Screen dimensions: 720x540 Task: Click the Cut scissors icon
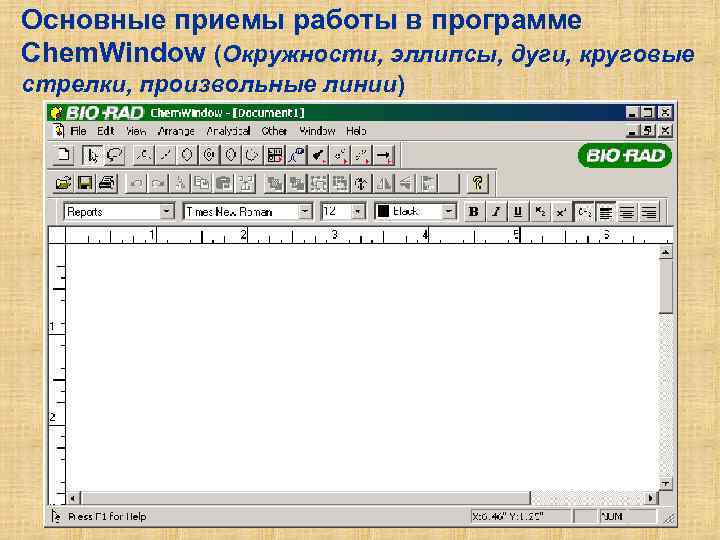(180, 184)
